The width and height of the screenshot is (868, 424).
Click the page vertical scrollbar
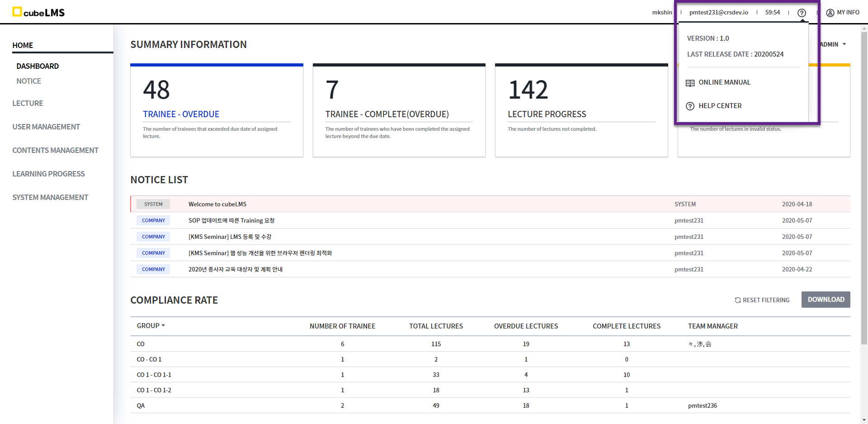(864, 181)
